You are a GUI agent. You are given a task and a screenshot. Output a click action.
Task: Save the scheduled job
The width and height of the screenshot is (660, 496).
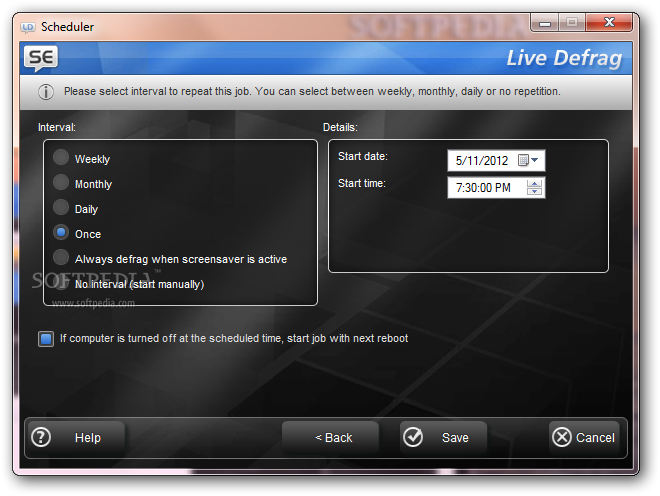tap(443, 437)
